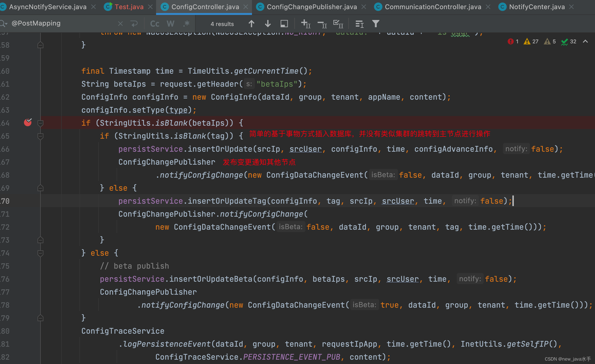595x364 pixels.
Task: Remove the breakpoint on line 64
Action: [28, 123]
